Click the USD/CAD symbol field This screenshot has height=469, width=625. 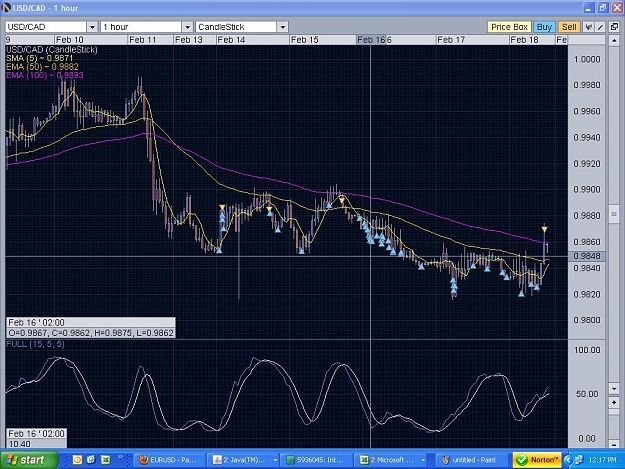coord(46,27)
